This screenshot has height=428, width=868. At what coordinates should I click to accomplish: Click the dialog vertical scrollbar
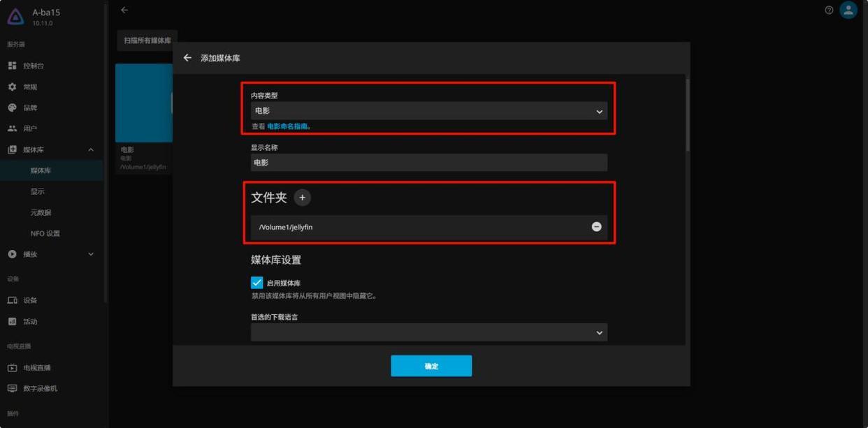687,115
